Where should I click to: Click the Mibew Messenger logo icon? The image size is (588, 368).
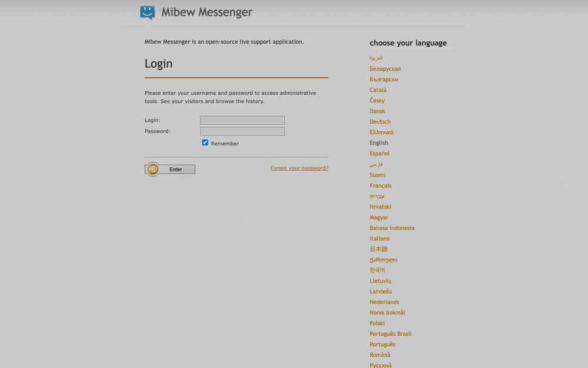tap(148, 12)
